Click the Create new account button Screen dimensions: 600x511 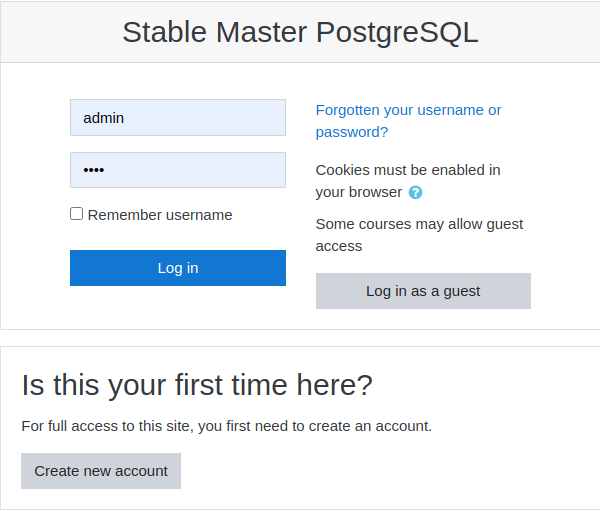tap(101, 471)
